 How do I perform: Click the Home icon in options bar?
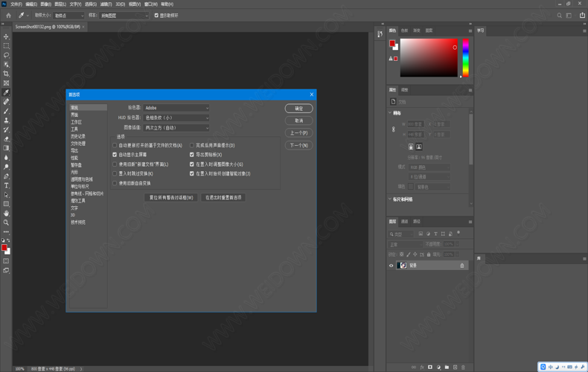click(9, 16)
